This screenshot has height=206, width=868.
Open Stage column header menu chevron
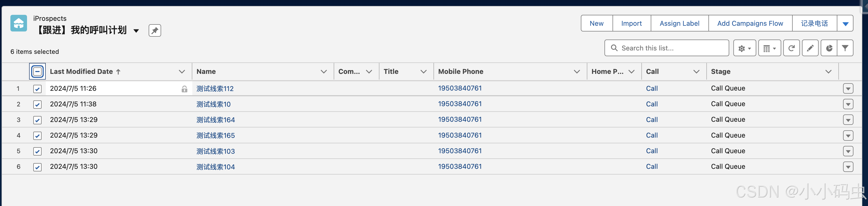pos(828,72)
